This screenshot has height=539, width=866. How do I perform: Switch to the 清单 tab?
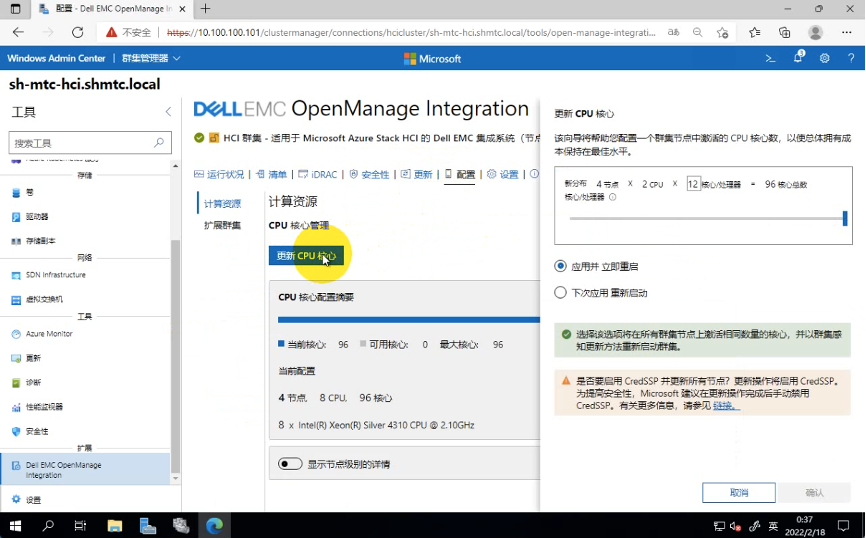271,175
